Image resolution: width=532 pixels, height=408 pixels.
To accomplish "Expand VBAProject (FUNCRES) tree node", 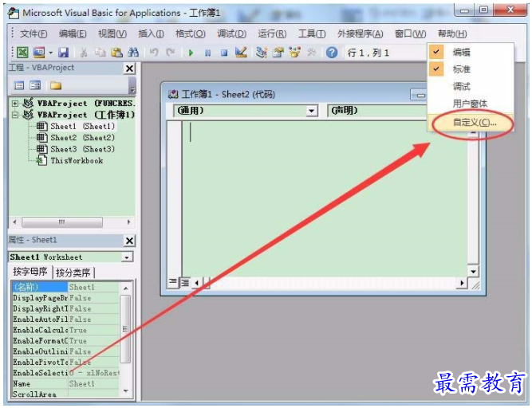I will point(14,104).
